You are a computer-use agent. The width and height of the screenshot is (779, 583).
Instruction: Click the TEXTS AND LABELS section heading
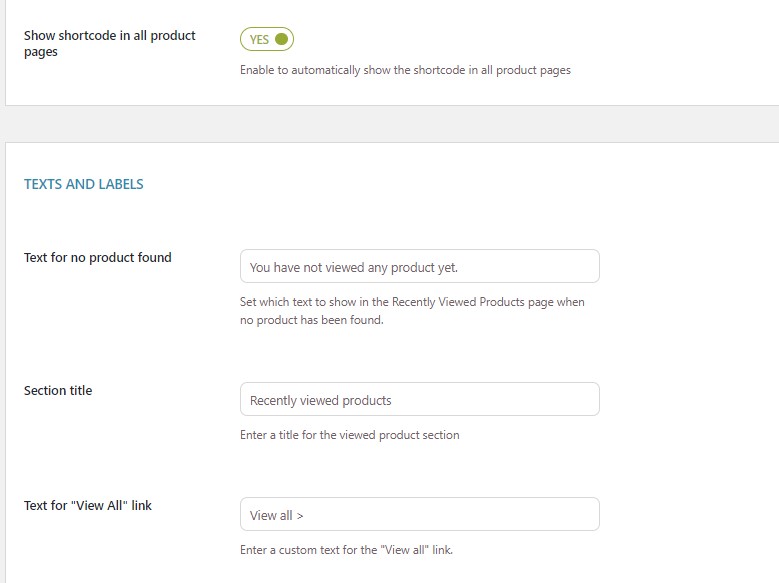pyautogui.click(x=84, y=184)
